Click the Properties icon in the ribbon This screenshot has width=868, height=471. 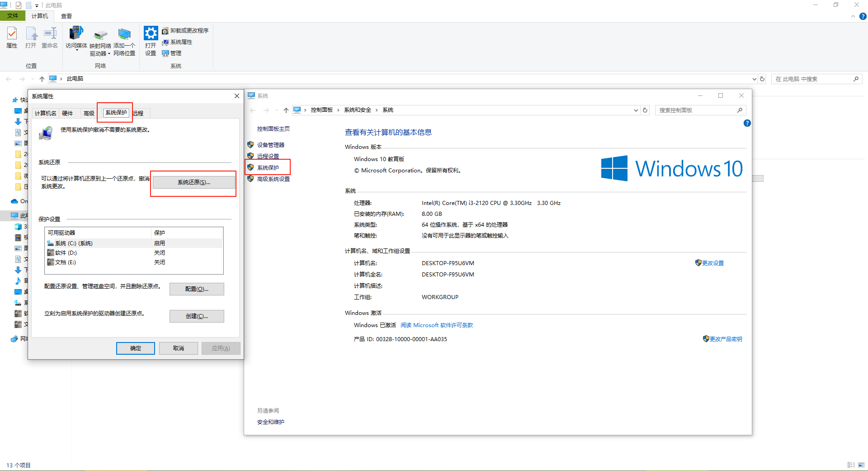12,33
